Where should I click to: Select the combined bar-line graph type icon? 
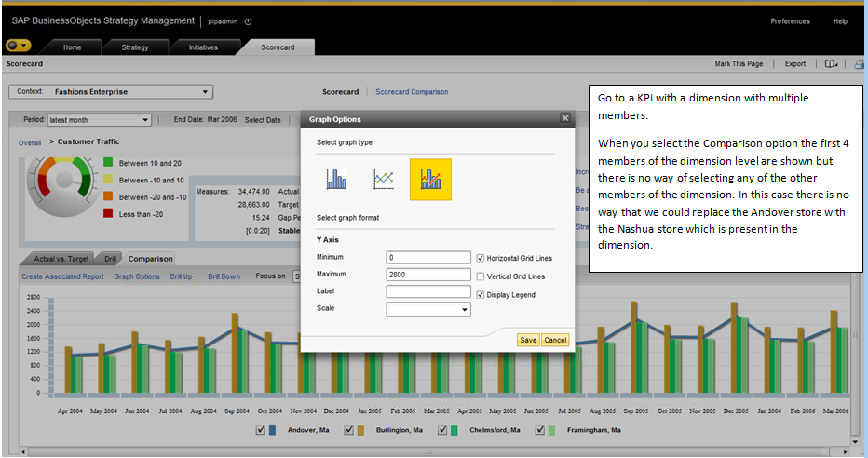coord(430,180)
